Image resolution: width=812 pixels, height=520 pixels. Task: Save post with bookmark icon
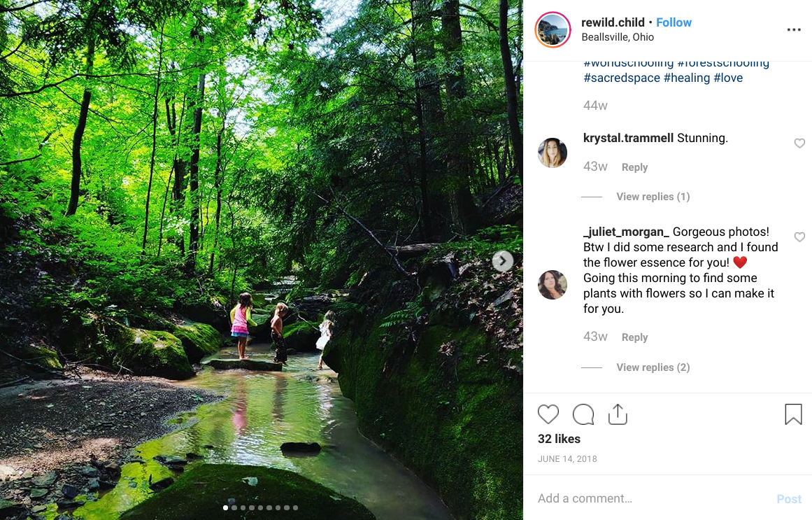tap(793, 415)
